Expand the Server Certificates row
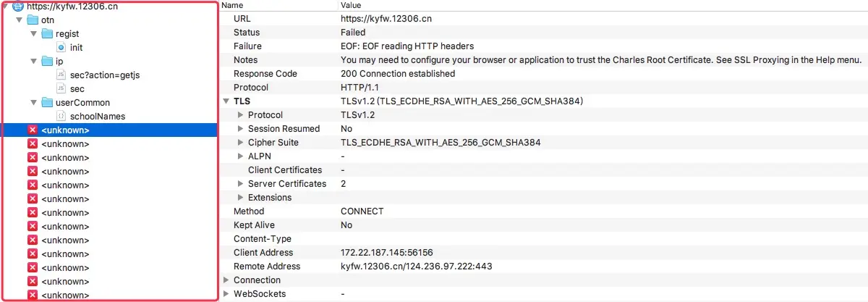Viewport: 868px width, 302px height. pos(241,184)
